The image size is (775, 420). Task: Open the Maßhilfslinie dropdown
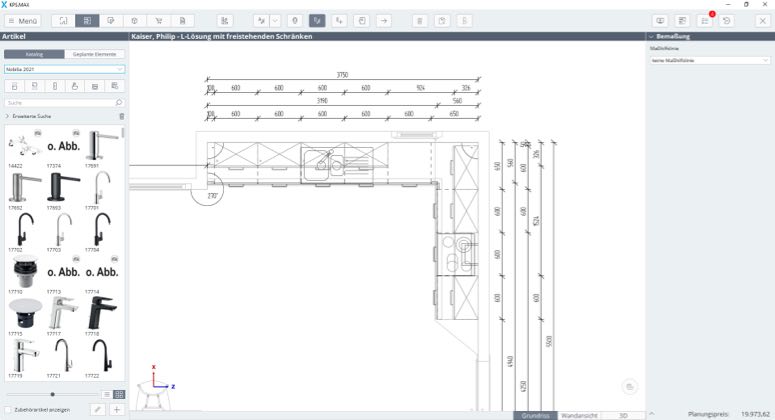point(709,60)
